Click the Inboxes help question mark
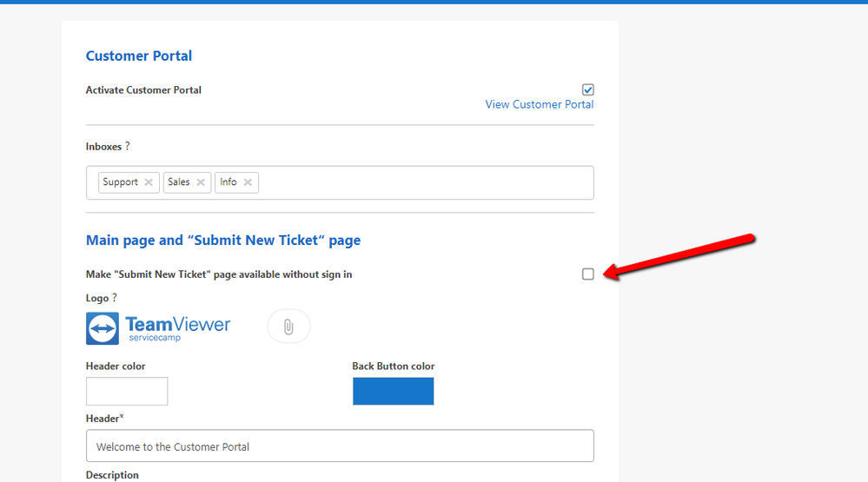This screenshot has height=482, width=868. [x=128, y=146]
